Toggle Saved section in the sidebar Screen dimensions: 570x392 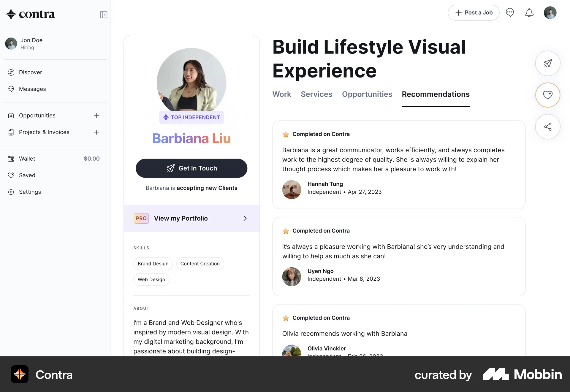tap(27, 175)
